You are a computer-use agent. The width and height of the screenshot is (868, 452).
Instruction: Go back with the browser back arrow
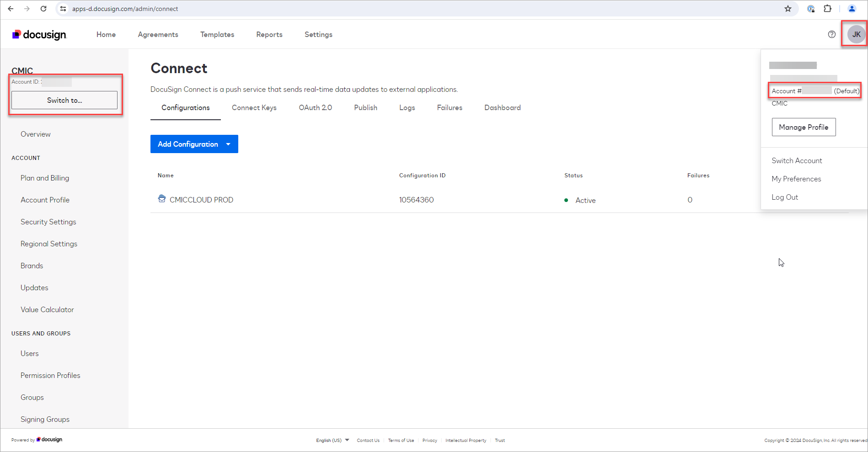coord(11,9)
